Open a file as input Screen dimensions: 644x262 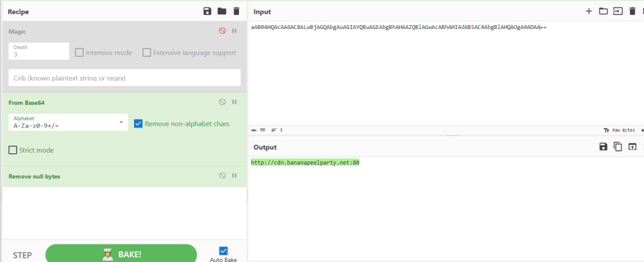click(603, 11)
